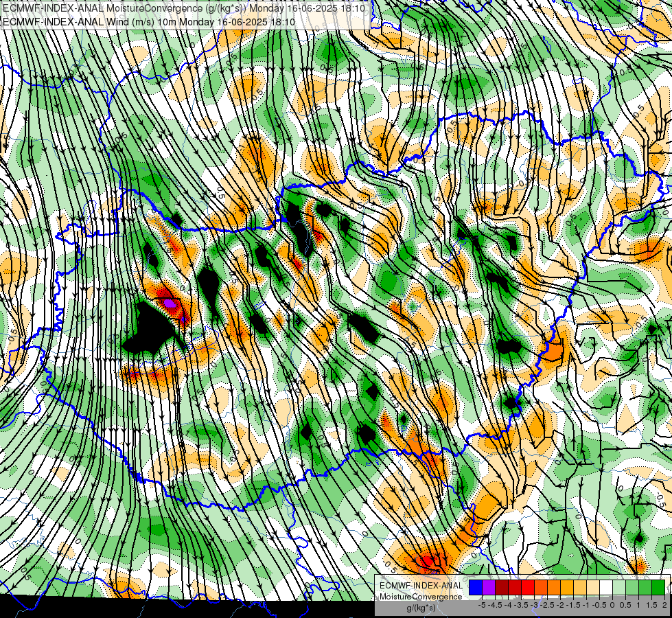Click the 2 label ending the legend scale

pyautogui.click(x=664, y=605)
